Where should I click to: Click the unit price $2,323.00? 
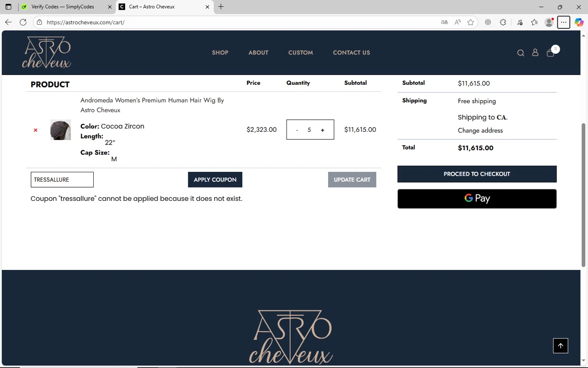[261, 129]
